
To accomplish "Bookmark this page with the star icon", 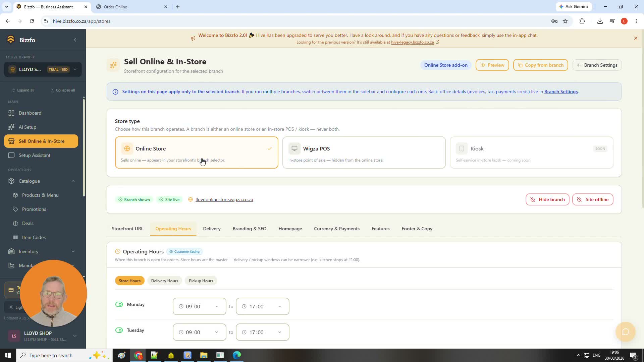I will point(565,21).
